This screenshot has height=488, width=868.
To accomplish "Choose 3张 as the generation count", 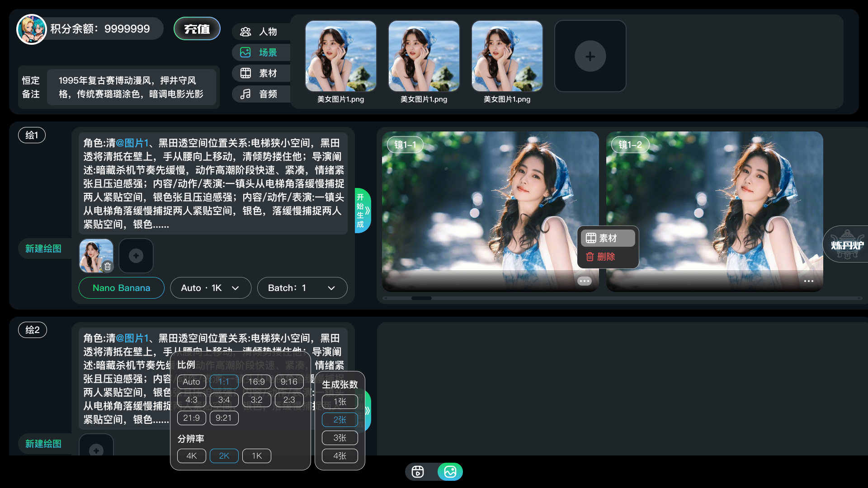I will click(340, 437).
